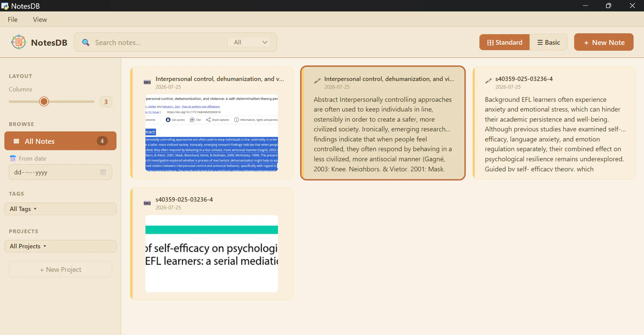Click the Columns label under Layout

20,89
